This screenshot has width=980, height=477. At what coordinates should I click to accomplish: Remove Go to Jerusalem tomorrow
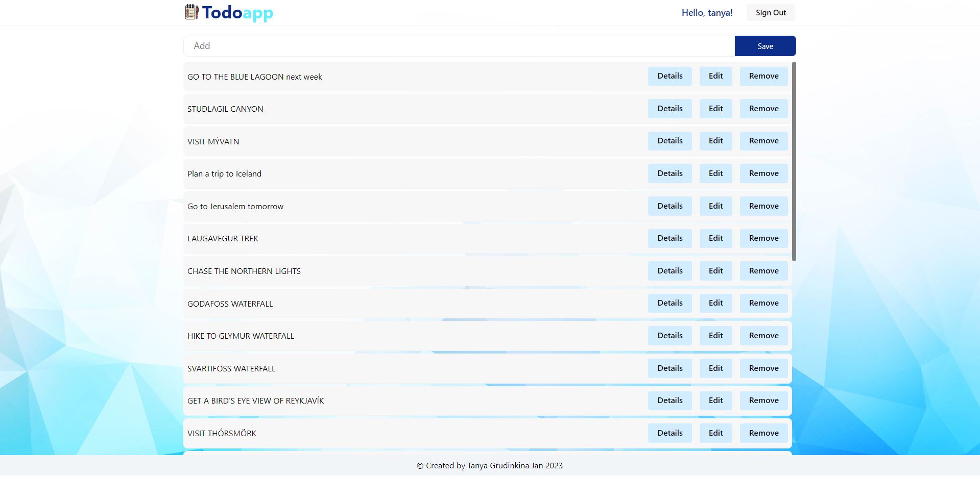point(763,206)
